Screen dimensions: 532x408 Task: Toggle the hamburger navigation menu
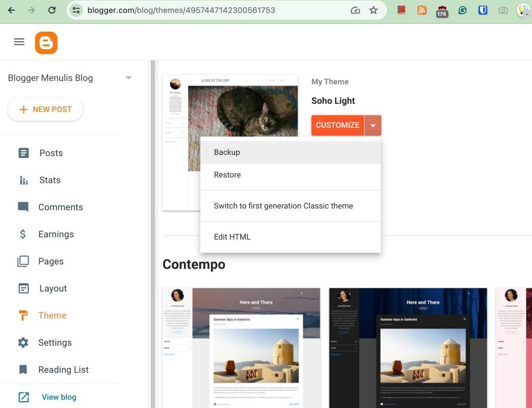19,42
